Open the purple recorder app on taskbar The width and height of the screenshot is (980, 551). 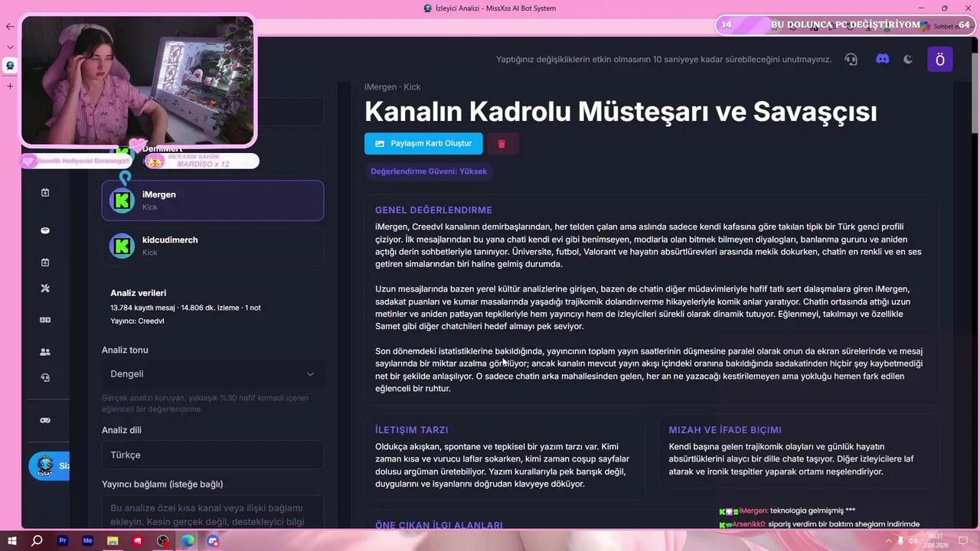(x=213, y=541)
